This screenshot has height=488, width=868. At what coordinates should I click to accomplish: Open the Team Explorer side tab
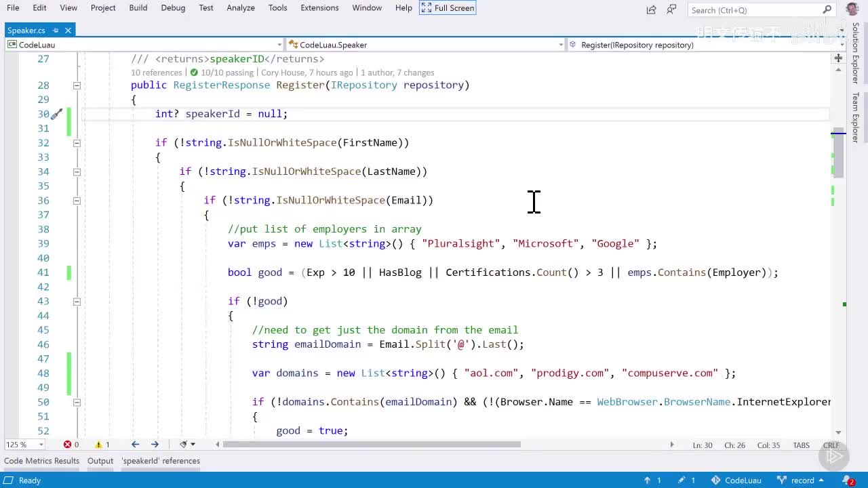tap(856, 117)
